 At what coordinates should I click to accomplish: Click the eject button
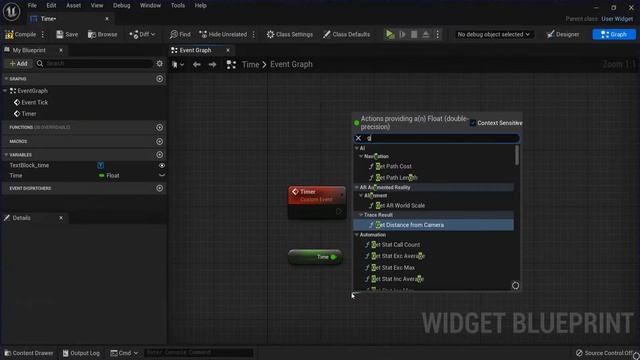pos(426,35)
